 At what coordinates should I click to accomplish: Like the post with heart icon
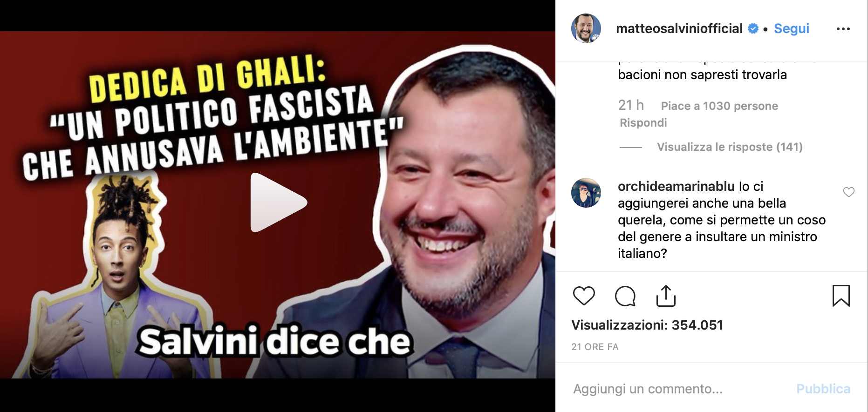click(x=584, y=296)
